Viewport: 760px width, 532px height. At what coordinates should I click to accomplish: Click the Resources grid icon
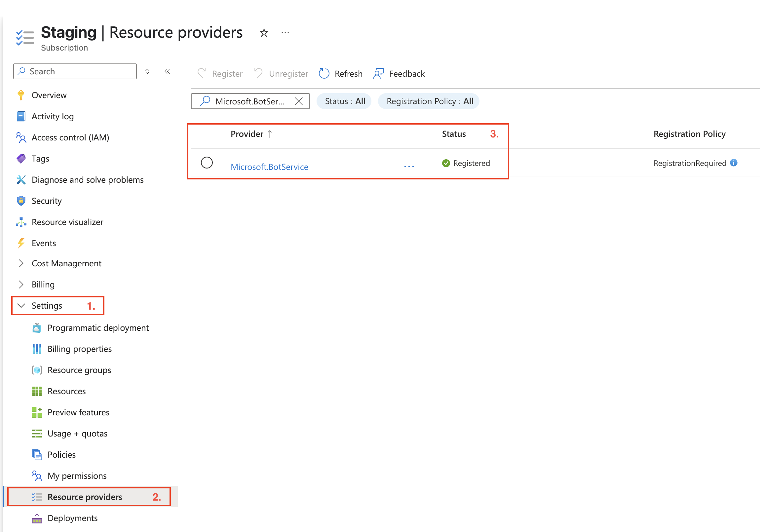pyautogui.click(x=37, y=391)
